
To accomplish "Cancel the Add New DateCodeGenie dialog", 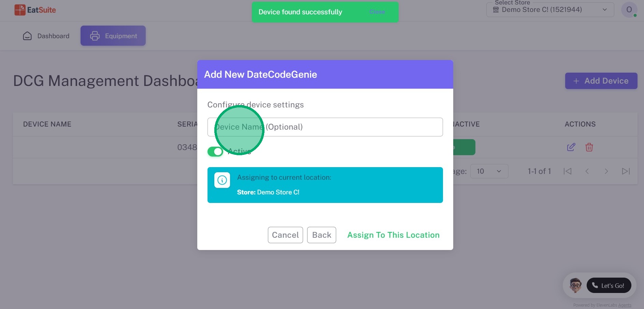I will 285,235.
